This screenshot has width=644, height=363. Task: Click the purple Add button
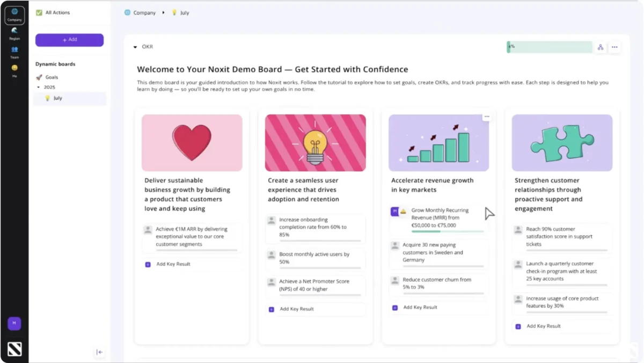[69, 40]
